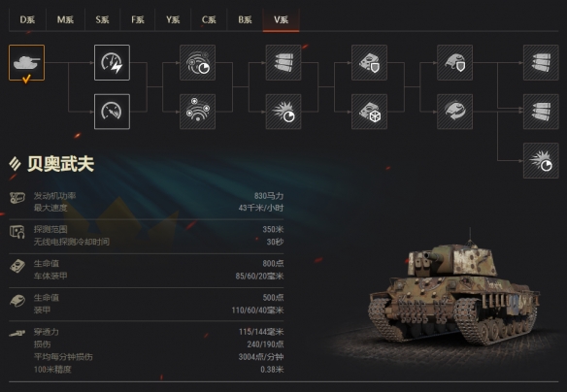Select the middle-right ammunition shells upgrade

(541, 112)
